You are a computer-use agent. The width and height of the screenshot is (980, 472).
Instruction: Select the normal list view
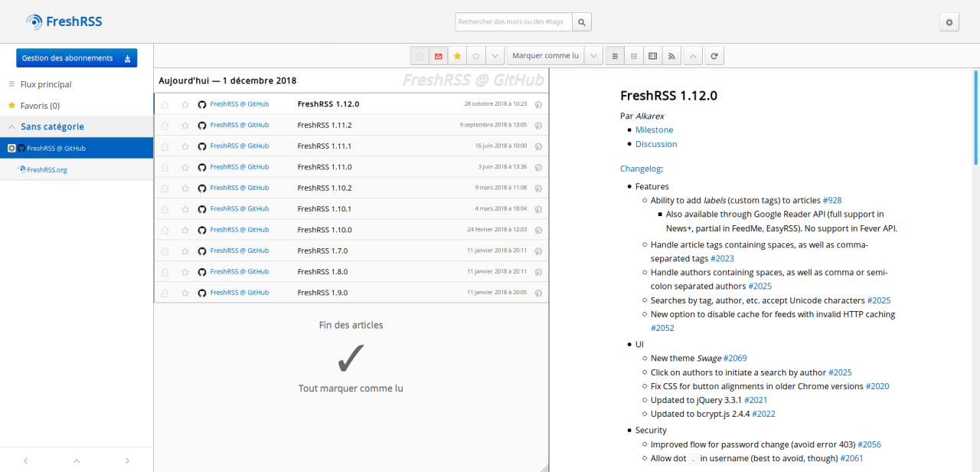(x=615, y=55)
